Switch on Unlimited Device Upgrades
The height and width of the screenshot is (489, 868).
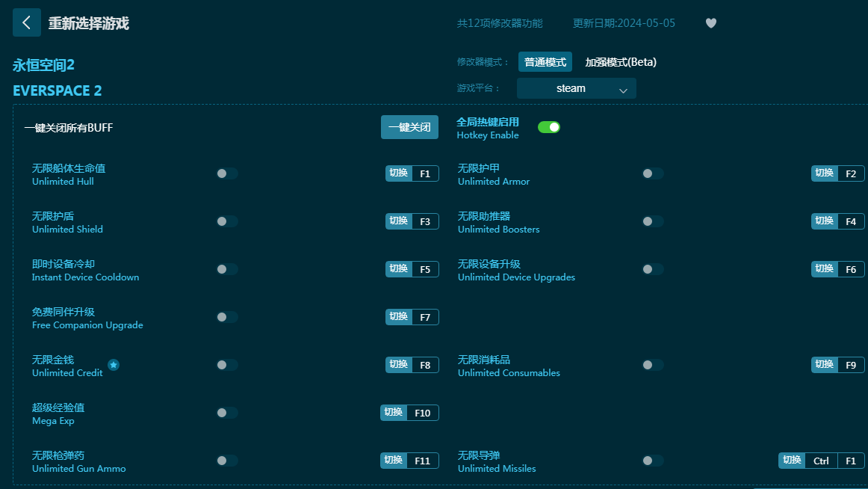653,269
